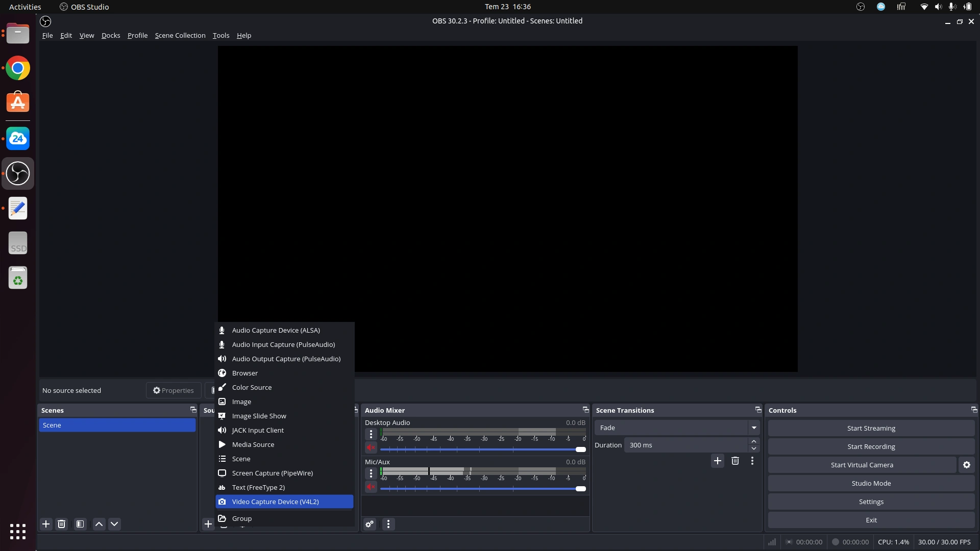Select the Scene item in Scenes list
Image resolution: width=980 pixels, height=551 pixels.
tap(117, 425)
